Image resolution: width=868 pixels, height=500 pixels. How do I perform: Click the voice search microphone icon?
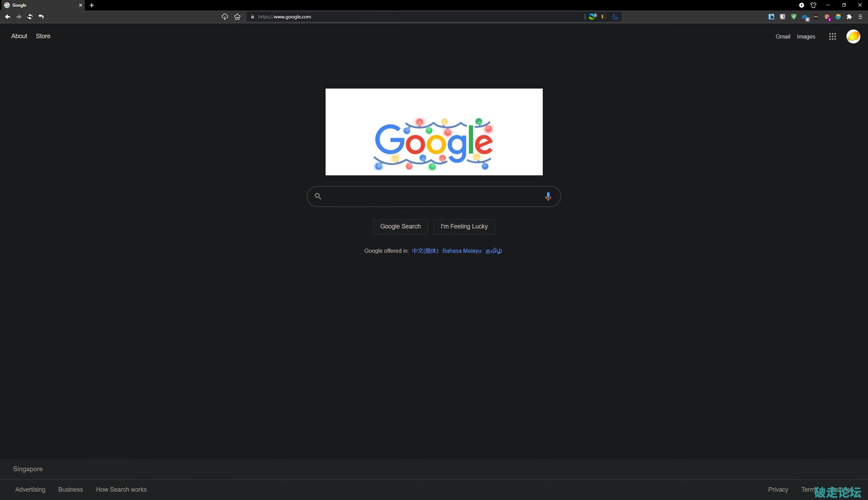(548, 197)
